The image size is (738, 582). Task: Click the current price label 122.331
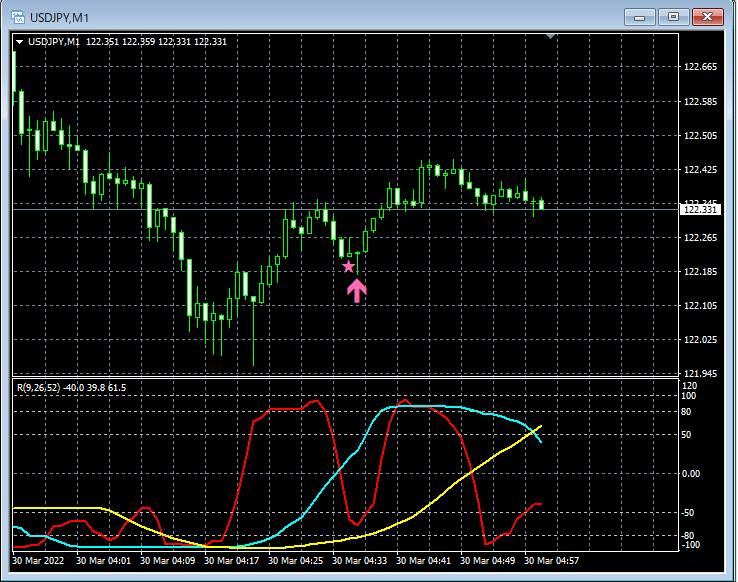point(700,210)
